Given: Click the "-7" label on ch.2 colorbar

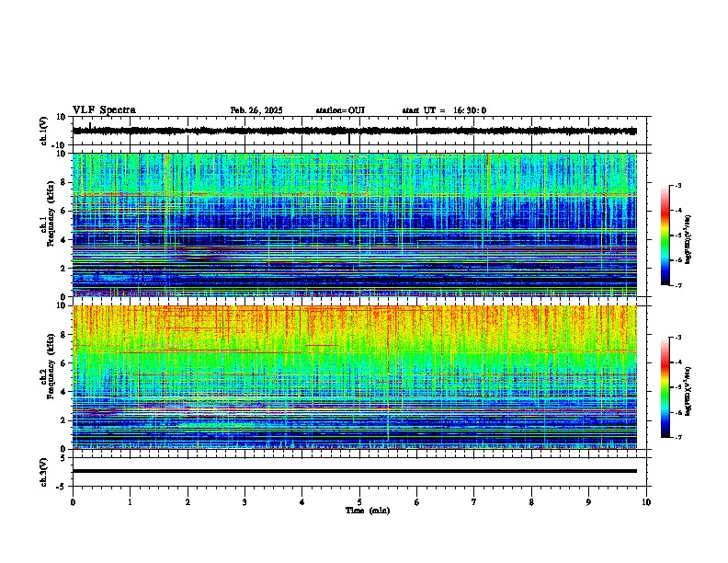Looking at the screenshot, I should point(678,437).
